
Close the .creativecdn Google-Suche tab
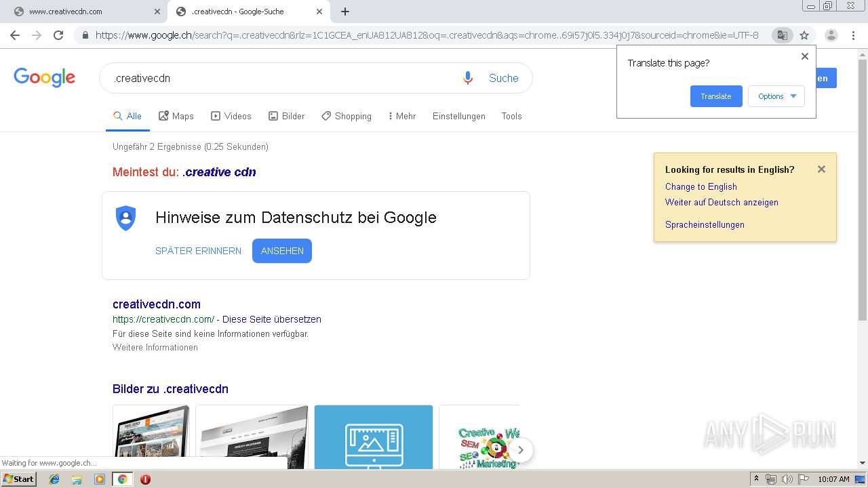pyautogui.click(x=319, y=12)
